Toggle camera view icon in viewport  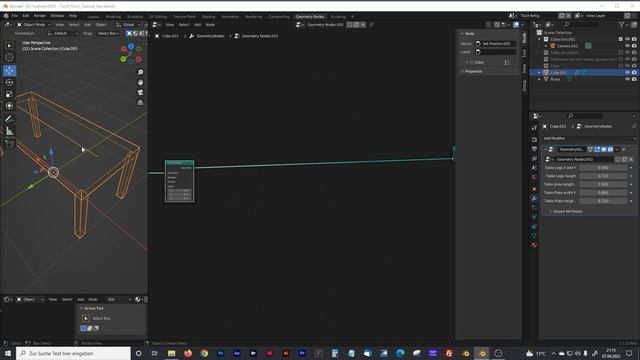point(140,92)
